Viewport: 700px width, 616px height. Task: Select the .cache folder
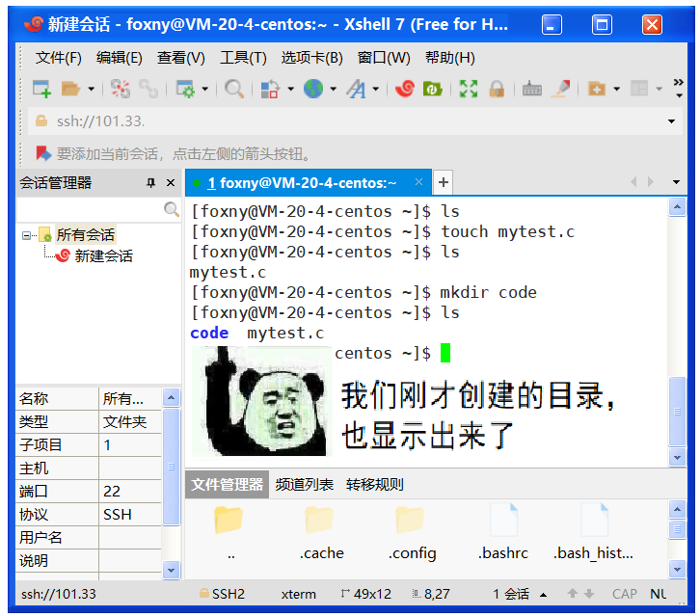[321, 531]
